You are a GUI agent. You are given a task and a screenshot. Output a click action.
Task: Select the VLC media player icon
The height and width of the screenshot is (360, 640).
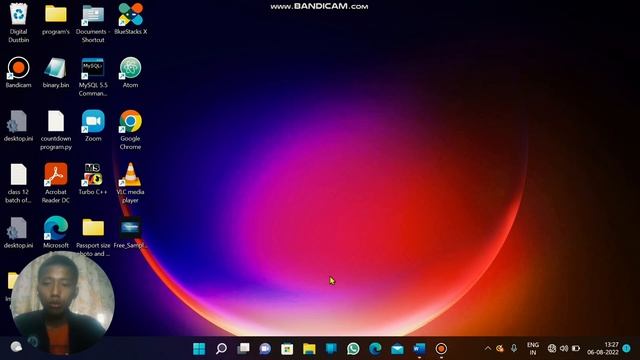[x=131, y=184]
